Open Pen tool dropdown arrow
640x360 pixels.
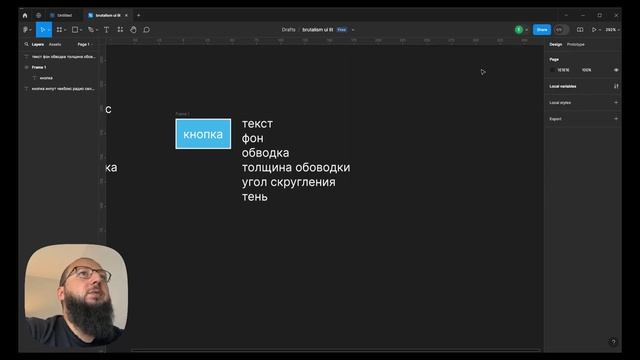pos(97,30)
